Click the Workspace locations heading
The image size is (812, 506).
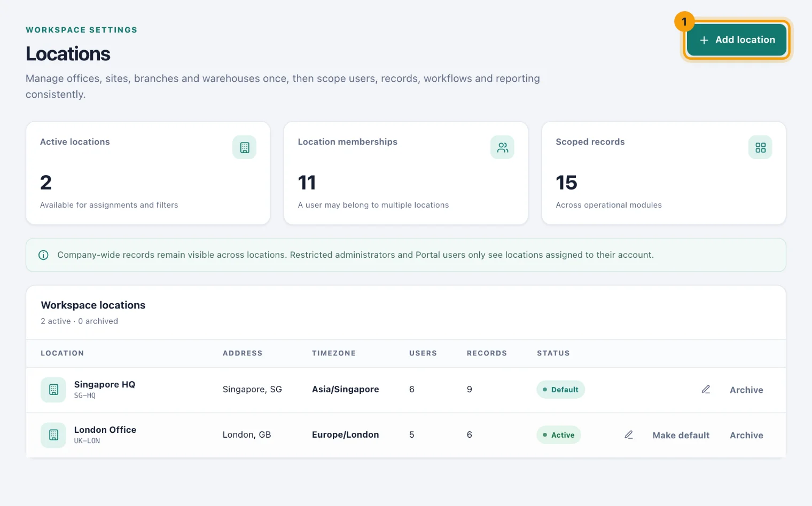pyautogui.click(x=93, y=305)
